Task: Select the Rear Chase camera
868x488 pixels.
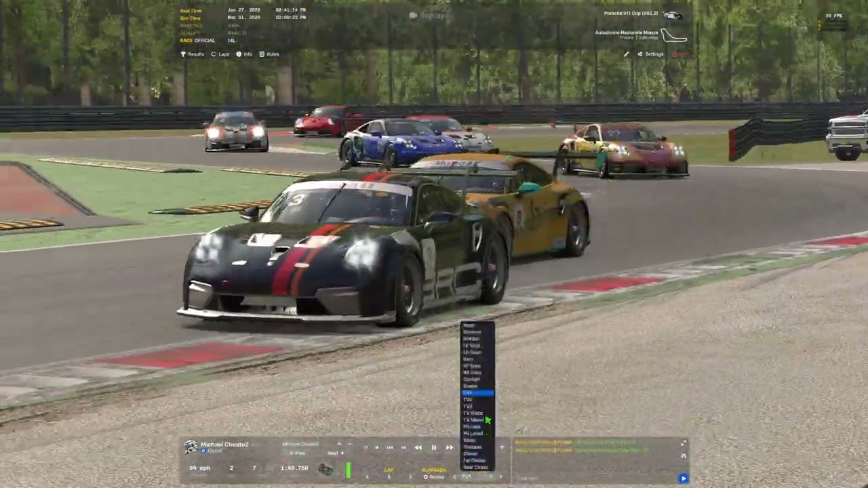Action: [x=477, y=468]
